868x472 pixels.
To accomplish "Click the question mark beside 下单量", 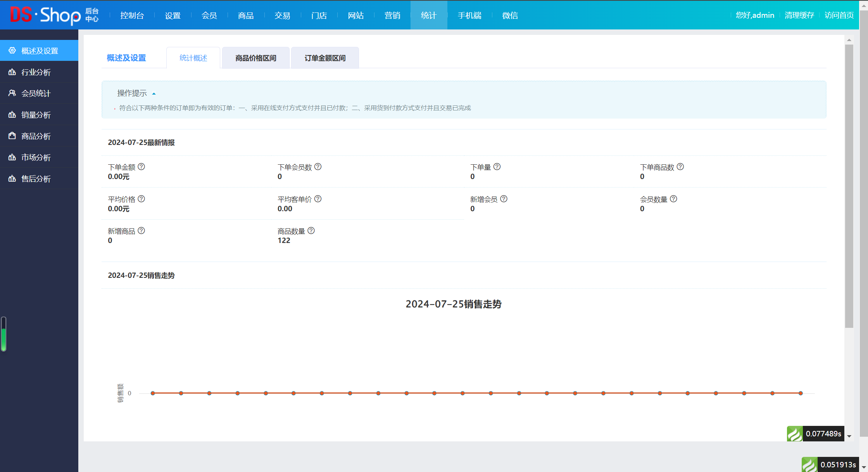I will click(x=497, y=167).
